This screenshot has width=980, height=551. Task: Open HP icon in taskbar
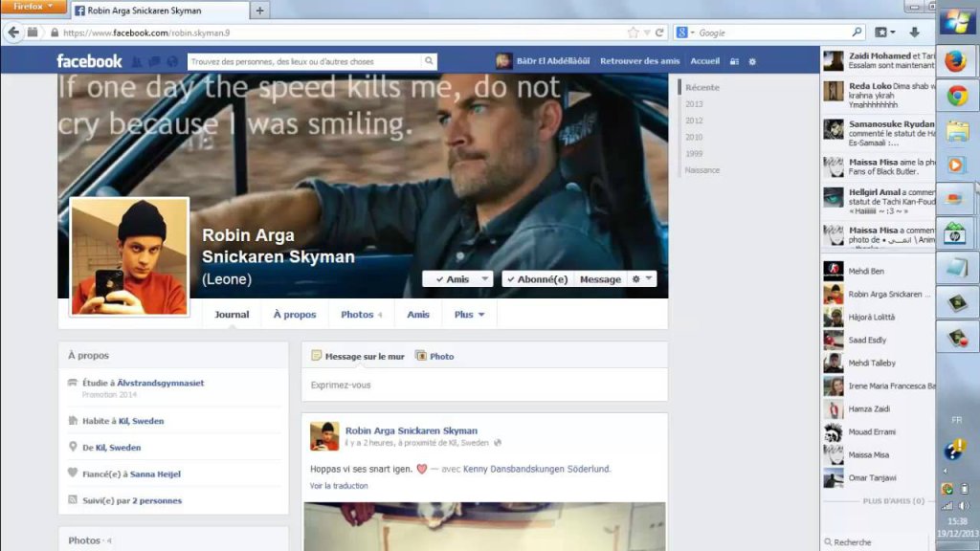pos(956,234)
